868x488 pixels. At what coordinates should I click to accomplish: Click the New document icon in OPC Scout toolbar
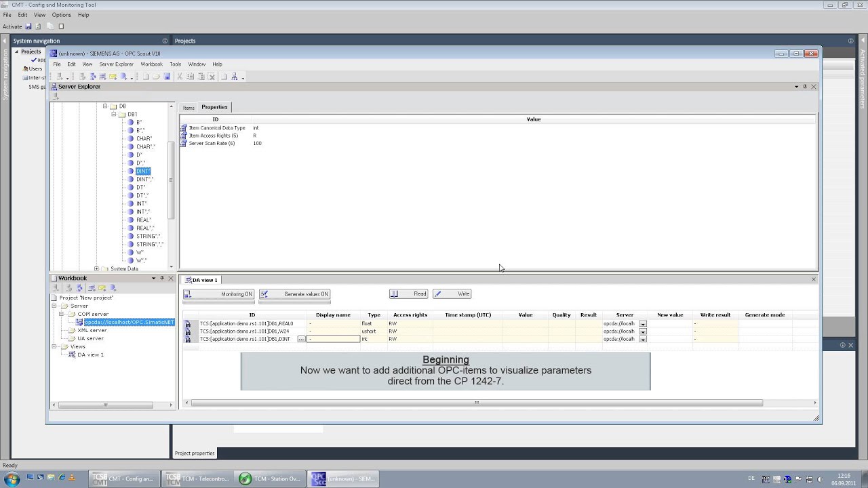146,77
